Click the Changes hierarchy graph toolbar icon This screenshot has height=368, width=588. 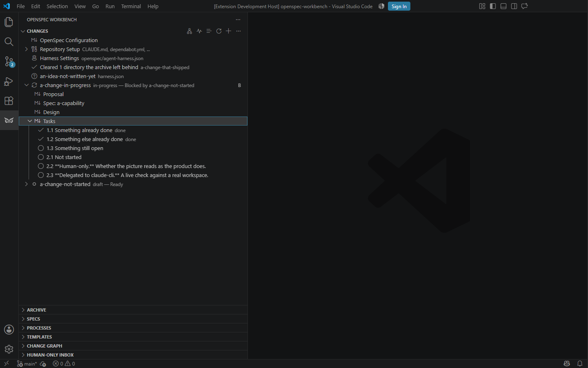point(189,31)
